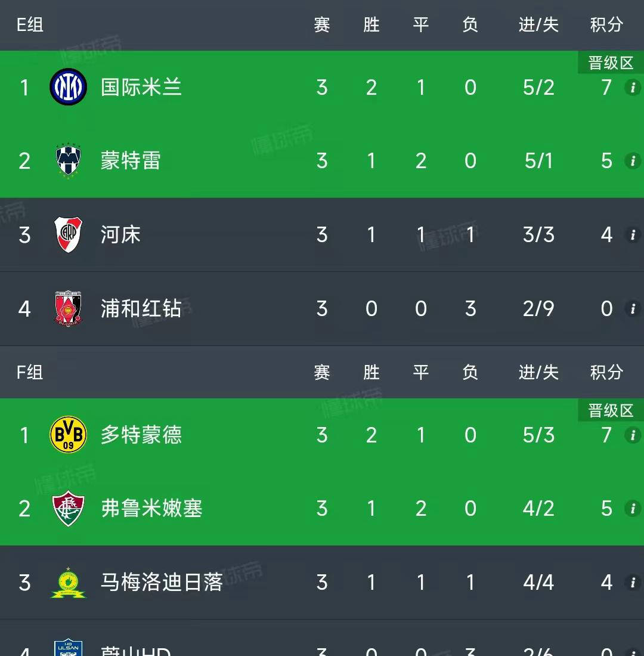
Task: Click the Fluminense club crest
Action: [68, 508]
